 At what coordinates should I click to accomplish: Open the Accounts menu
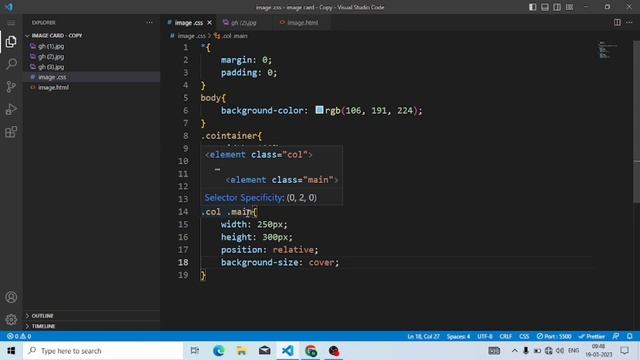pos(11,297)
